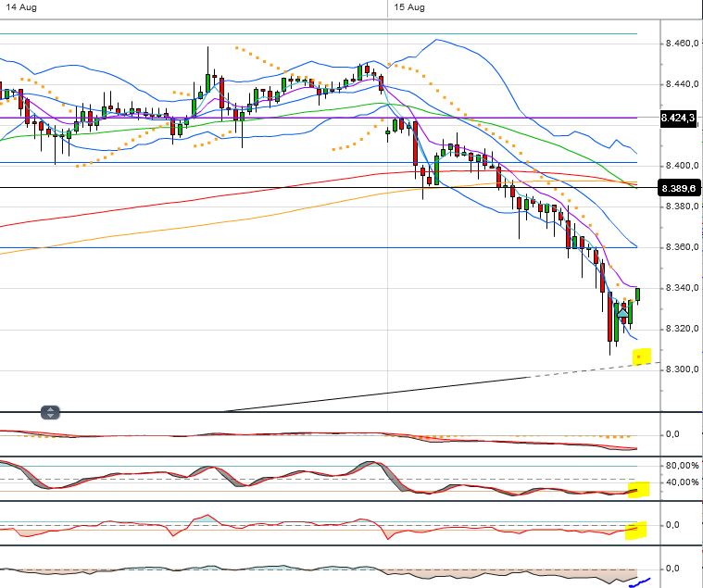Click the last green candlestick near 8.340

click(637, 294)
